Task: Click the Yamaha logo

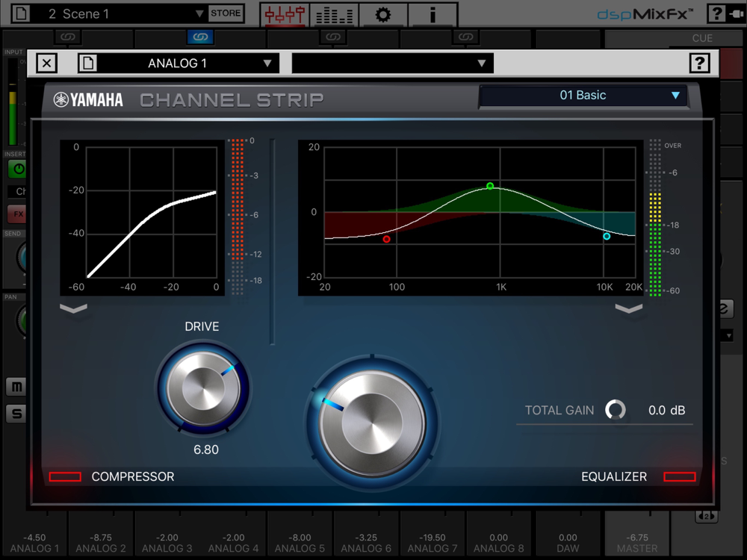Action: tap(88, 99)
